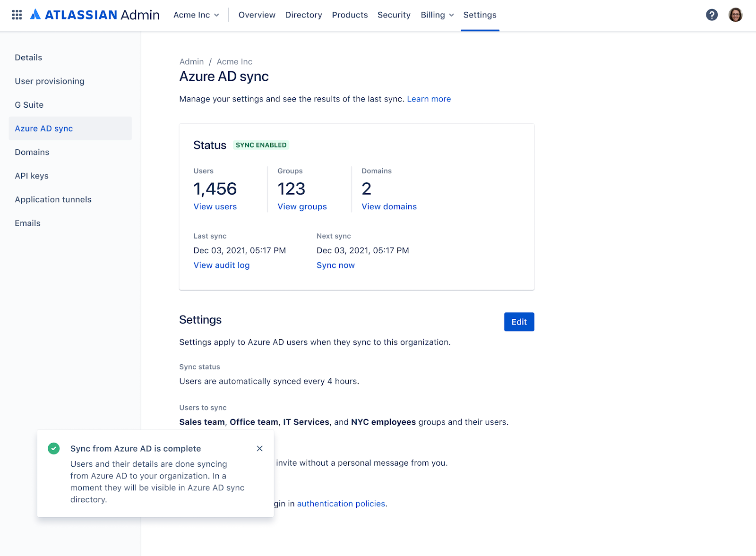Dismiss the sync complete notification
This screenshot has width=756, height=556.
pyautogui.click(x=259, y=448)
